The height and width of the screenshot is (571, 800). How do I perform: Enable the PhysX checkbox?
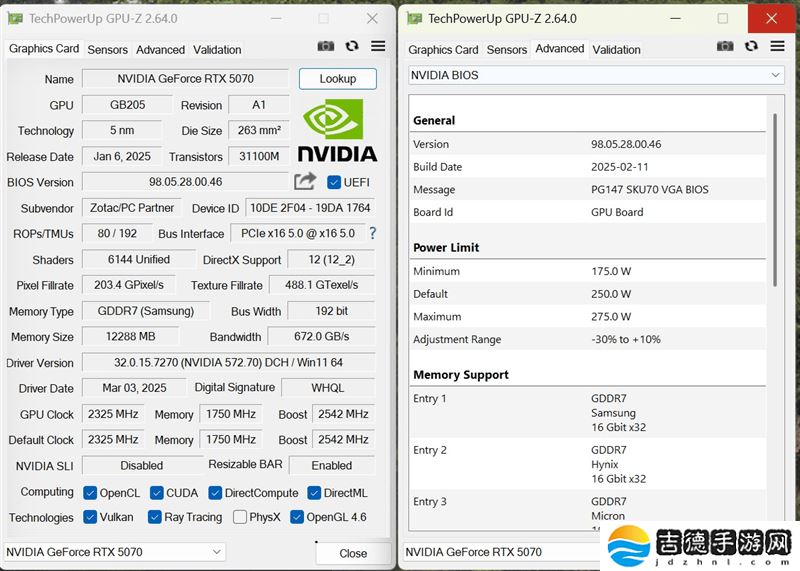click(x=240, y=517)
